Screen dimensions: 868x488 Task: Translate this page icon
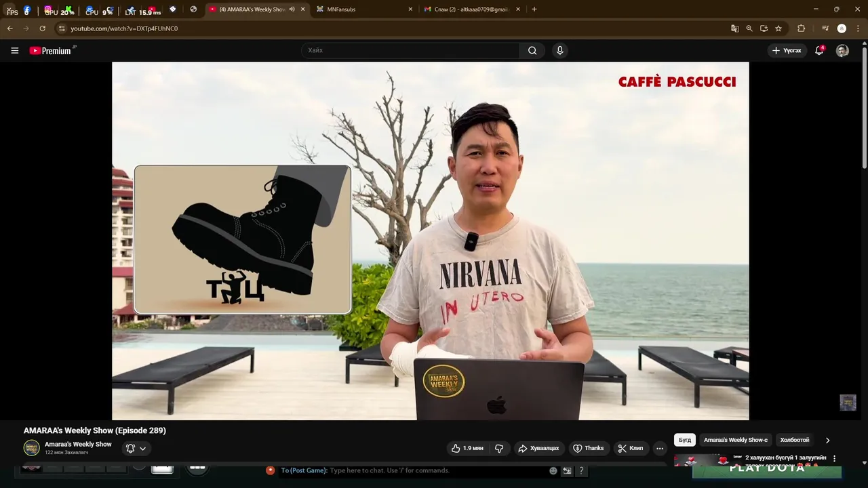[x=734, y=28]
